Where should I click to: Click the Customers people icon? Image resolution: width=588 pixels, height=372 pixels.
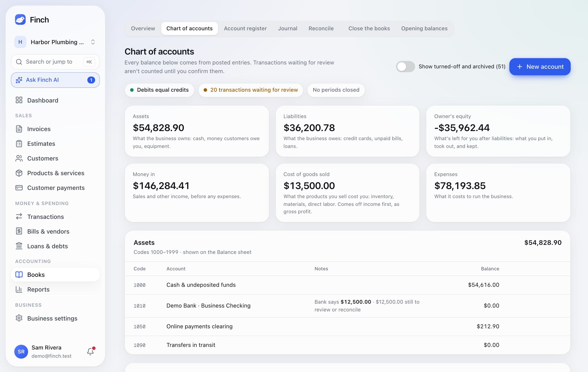tap(19, 158)
